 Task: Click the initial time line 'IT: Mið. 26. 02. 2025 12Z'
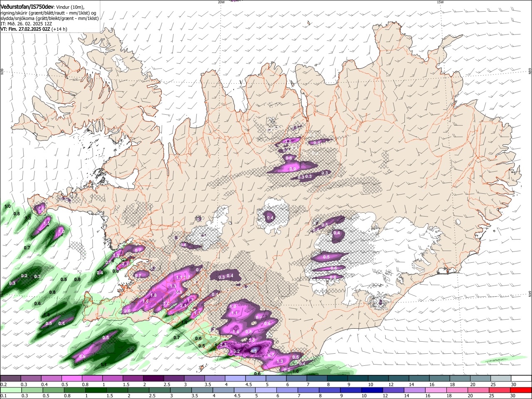tap(26, 24)
